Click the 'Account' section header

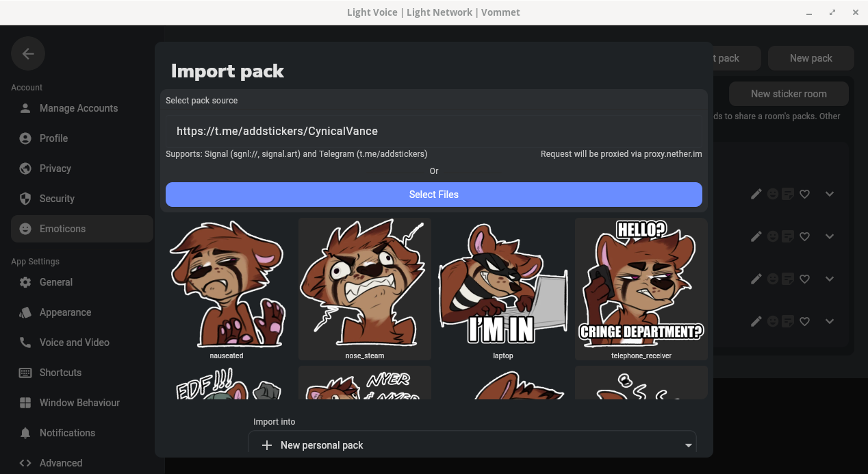coord(27,88)
